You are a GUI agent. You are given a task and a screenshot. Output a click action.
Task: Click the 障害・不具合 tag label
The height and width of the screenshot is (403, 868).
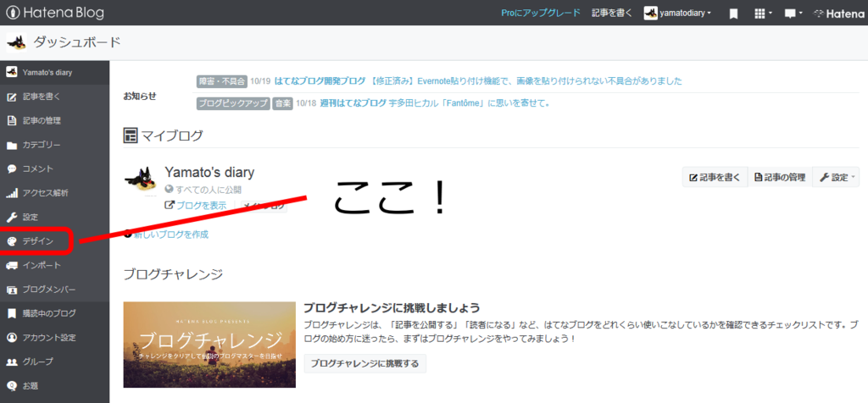[221, 81]
